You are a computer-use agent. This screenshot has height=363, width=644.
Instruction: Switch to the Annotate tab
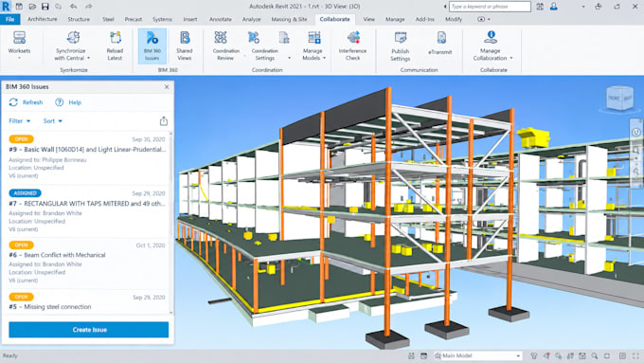(221, 19)
